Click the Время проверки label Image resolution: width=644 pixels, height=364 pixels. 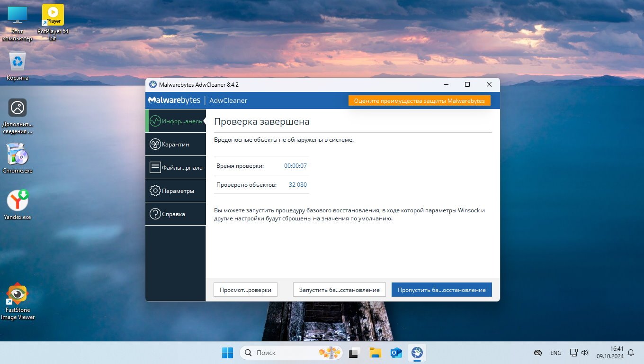(240, 166)
